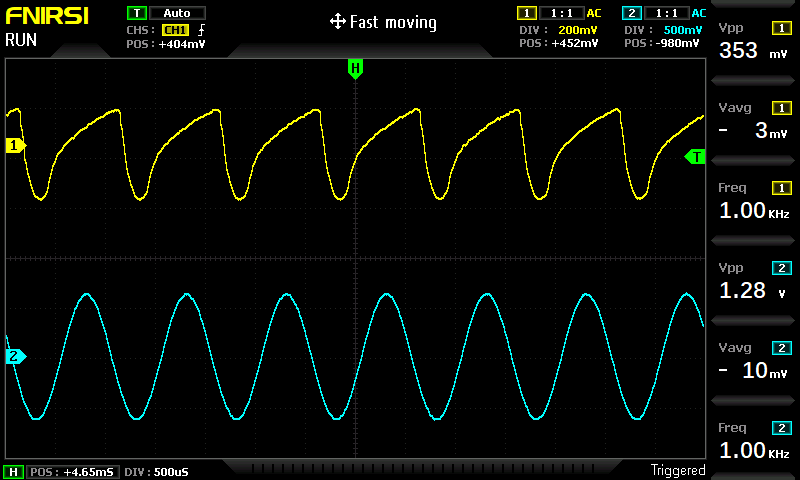This screenshot has height=480, width=800.
Task: Click the green T trigger level marker
Action: pos(695,157)
